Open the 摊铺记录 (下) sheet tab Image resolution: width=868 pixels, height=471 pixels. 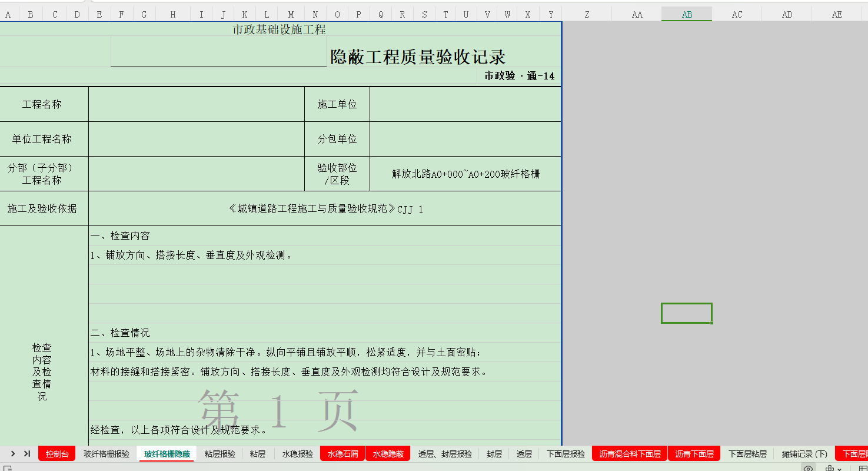tap(804, 454)
